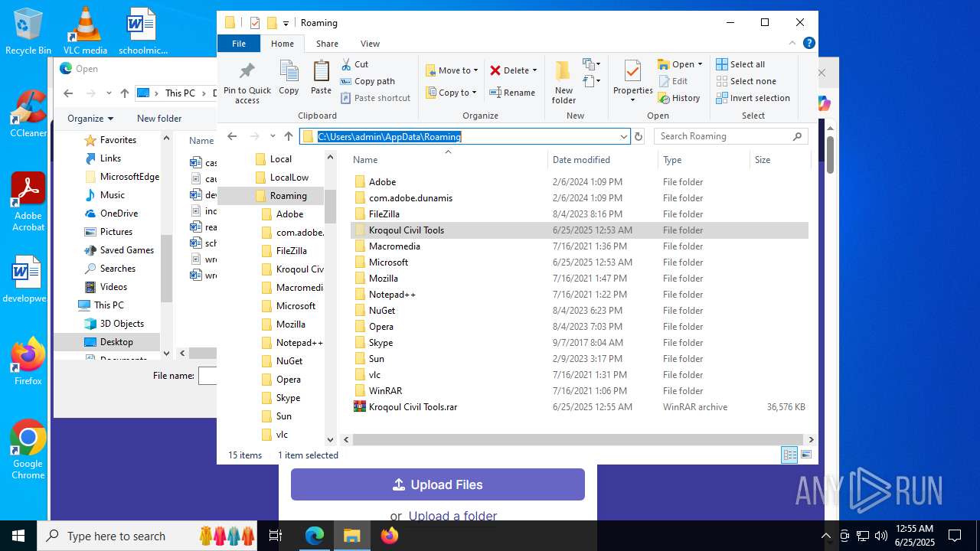The image size is (980, 551).
Task: Click Upload Files button
Action: [438, 484]
